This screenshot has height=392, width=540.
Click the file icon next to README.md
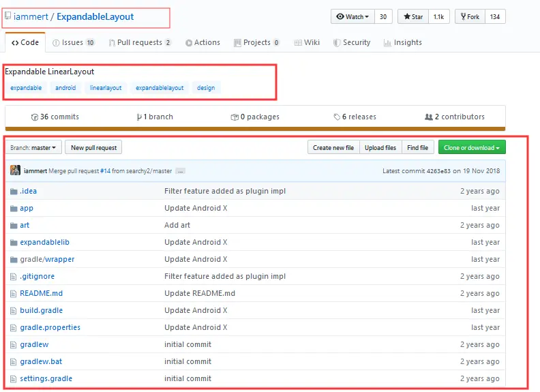(13, 294)
